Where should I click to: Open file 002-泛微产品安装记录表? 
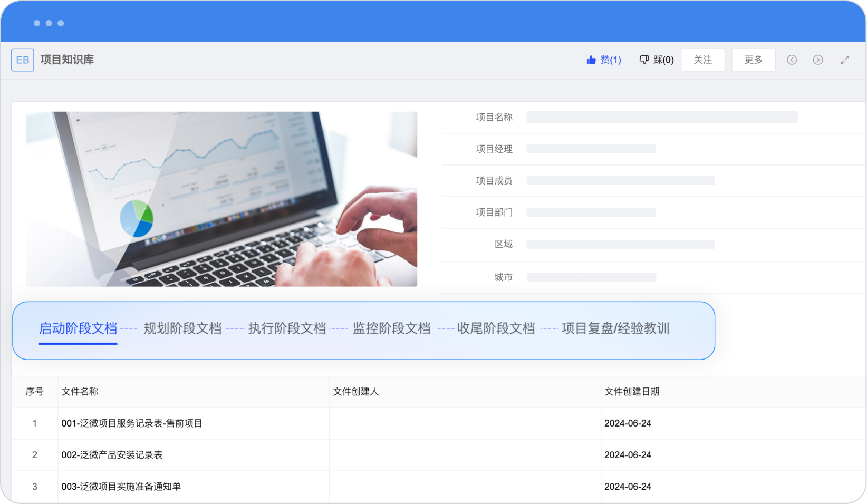[x=112, y=455]
